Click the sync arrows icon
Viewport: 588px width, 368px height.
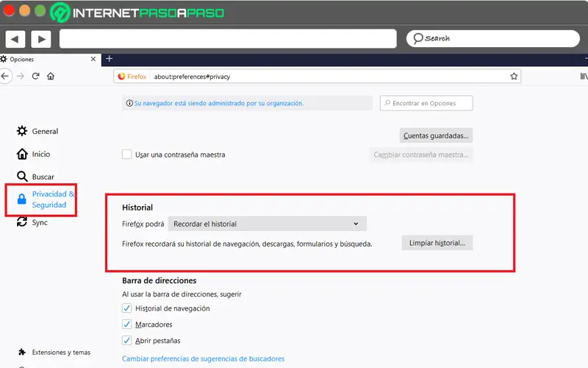pyautogui.click(x=22, y=222)
